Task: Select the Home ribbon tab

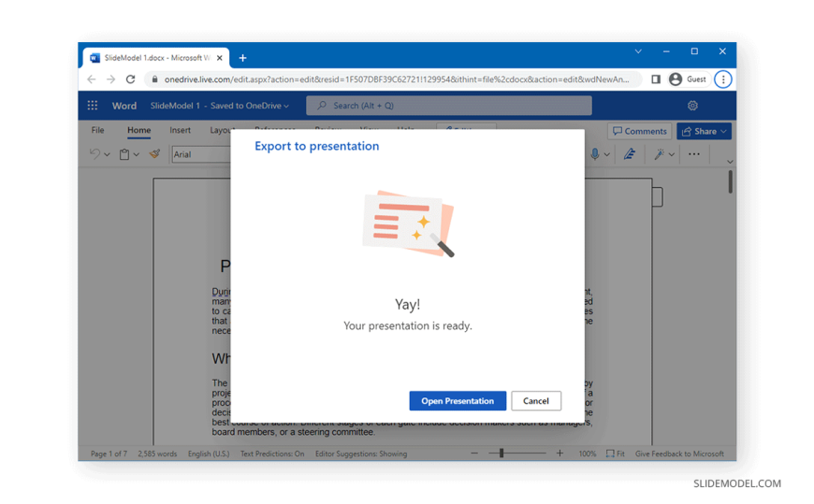Action: (139, 130)
